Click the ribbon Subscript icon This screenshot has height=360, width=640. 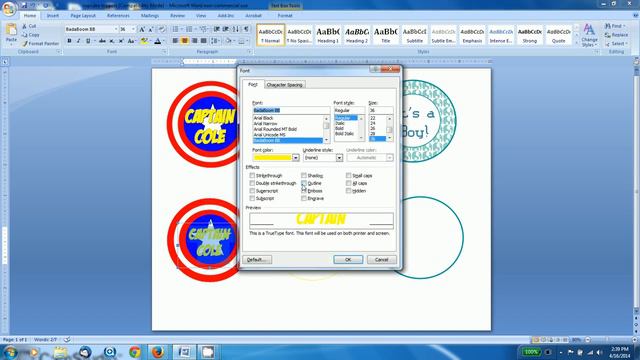(111, 41)
